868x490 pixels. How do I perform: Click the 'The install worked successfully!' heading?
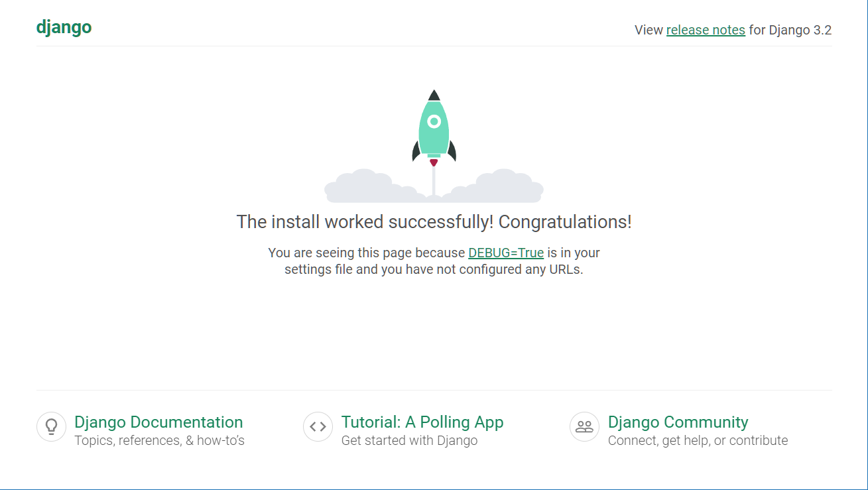(434, 221)
